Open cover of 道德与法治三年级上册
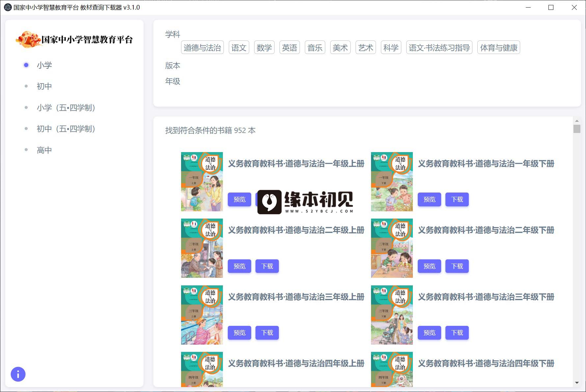Image resolution: width=586 pixels, height=392 pixels. pyautogui.click(x=202, y=315)
